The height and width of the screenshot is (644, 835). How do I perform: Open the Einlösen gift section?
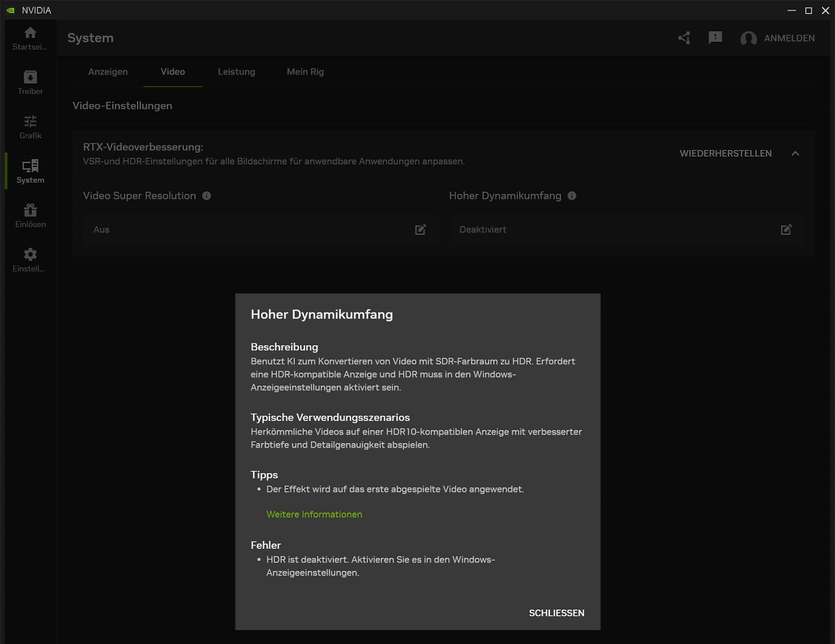coord(30,216)
